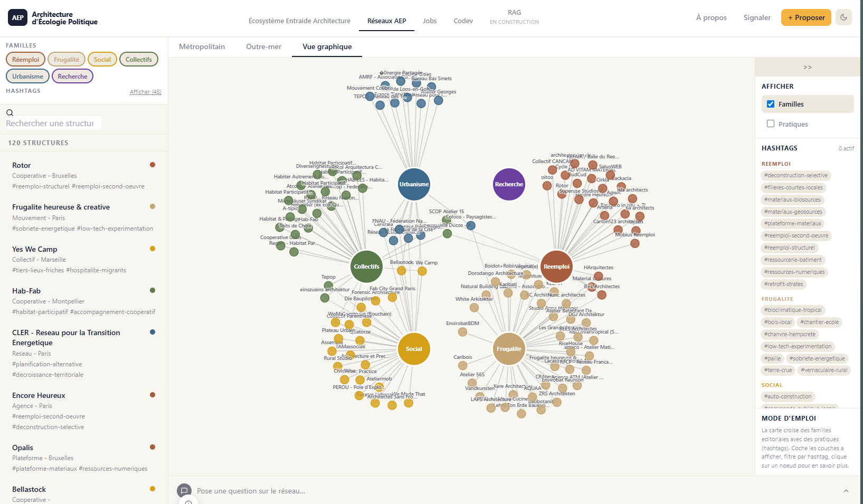The height and width of the screenshot is (504, 863).
Task: Click the Mobius Reemploi graph node
Action: coord(635,243)
